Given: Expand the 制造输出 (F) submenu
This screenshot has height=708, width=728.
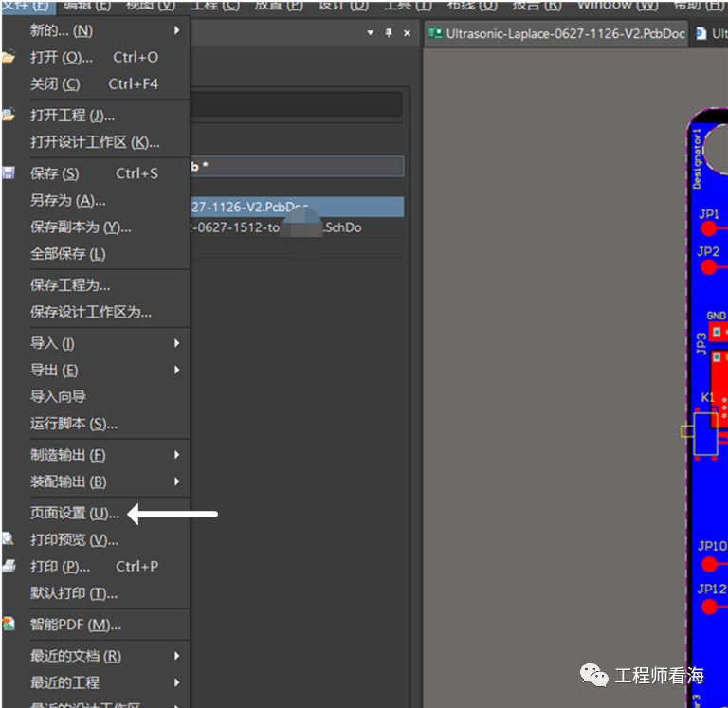Looking at the screenshot, I should click(x=176, y=455).
